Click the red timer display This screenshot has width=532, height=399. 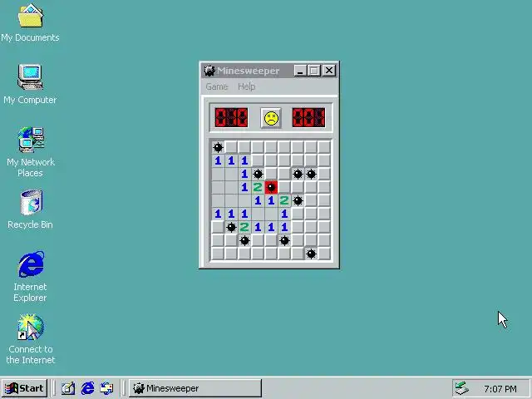[308, 117]
